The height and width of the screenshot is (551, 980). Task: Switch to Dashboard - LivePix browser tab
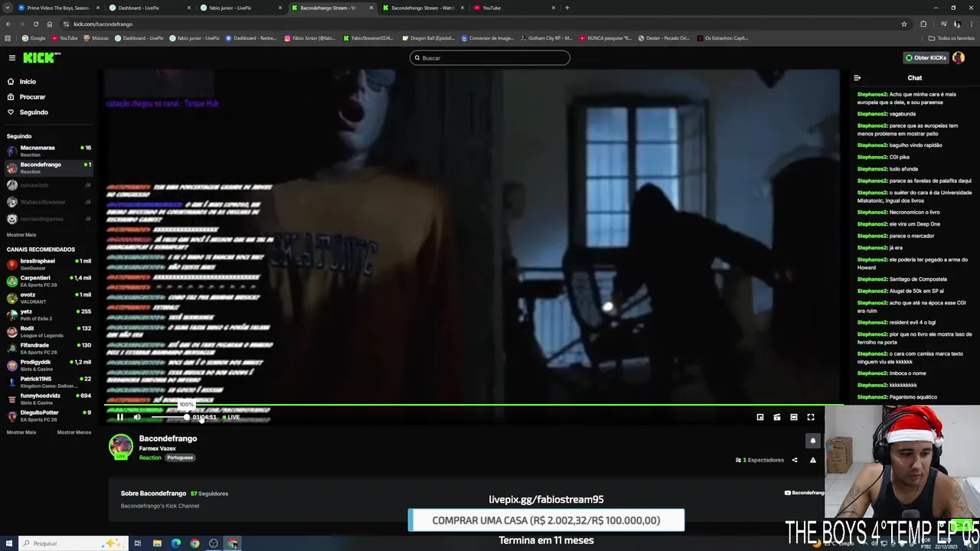(149, 8)
